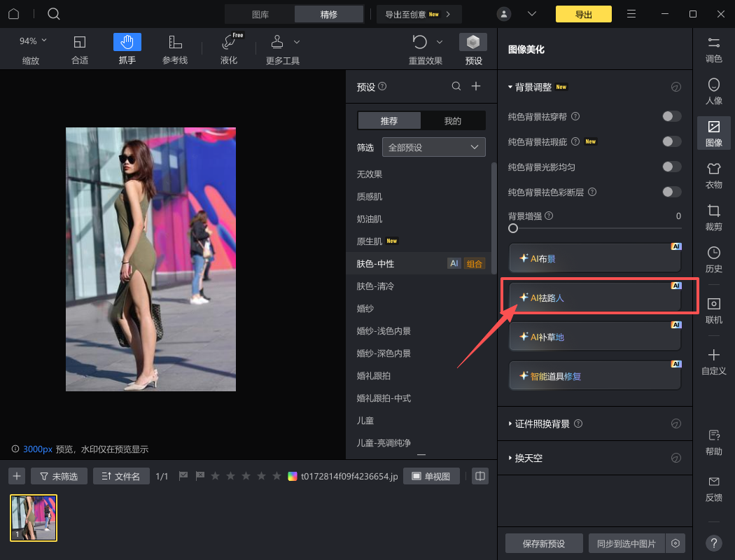Open the 历史 history panel

713,259
